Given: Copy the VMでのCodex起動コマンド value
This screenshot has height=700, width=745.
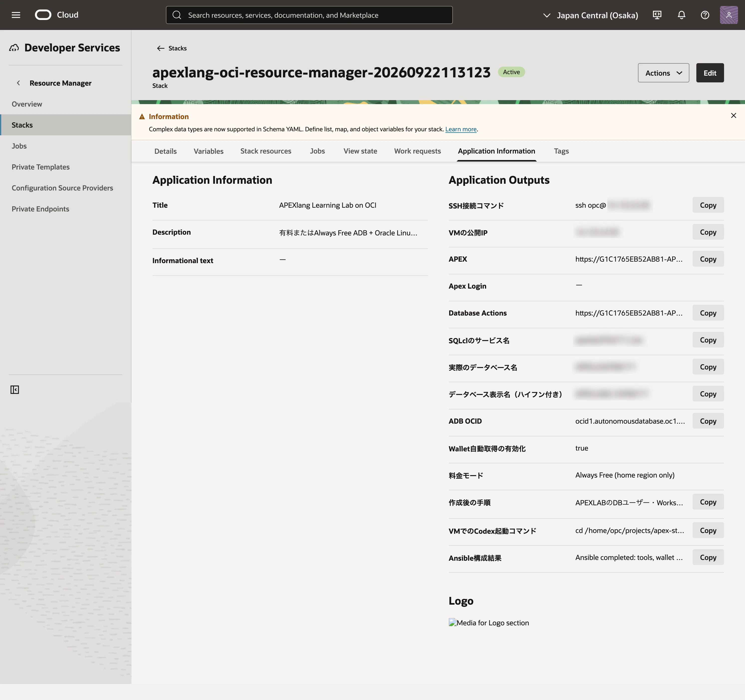Looking at the screenshot, I should pyautogui.click(x=708, y=530).
